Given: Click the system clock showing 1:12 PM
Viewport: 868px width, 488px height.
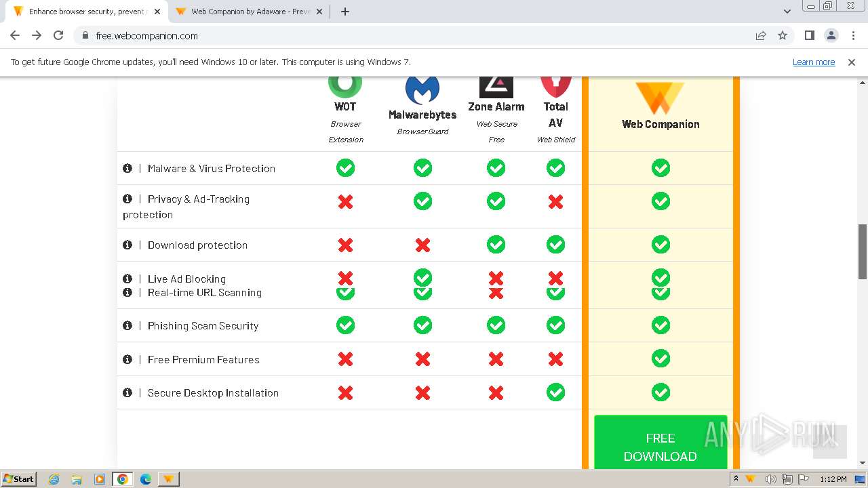Looking at the screenshot, I should pos(833,479).
